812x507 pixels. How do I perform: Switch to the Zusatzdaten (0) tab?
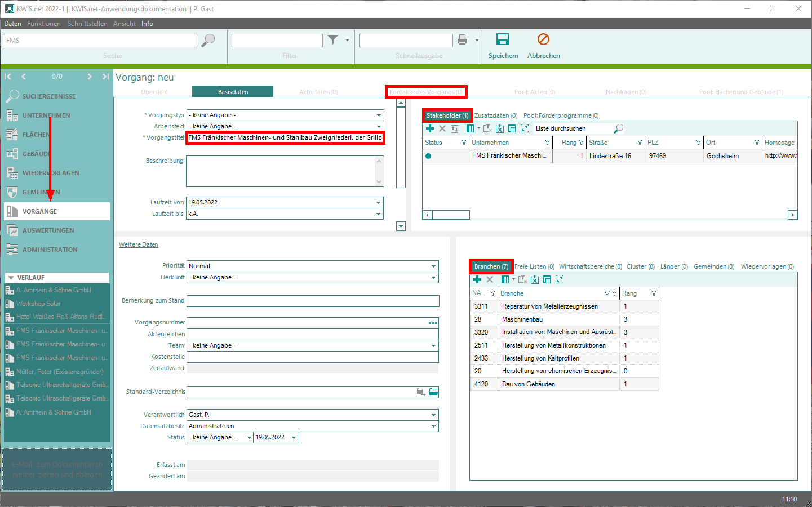[496, 115]
